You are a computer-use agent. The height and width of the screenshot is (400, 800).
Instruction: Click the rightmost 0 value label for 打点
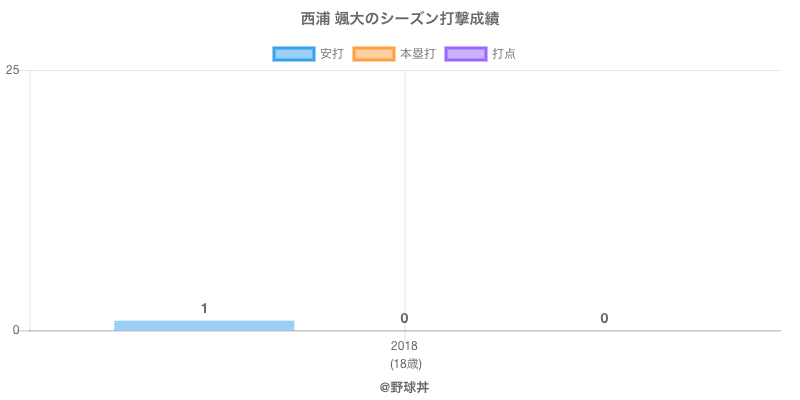coord(604,318)
